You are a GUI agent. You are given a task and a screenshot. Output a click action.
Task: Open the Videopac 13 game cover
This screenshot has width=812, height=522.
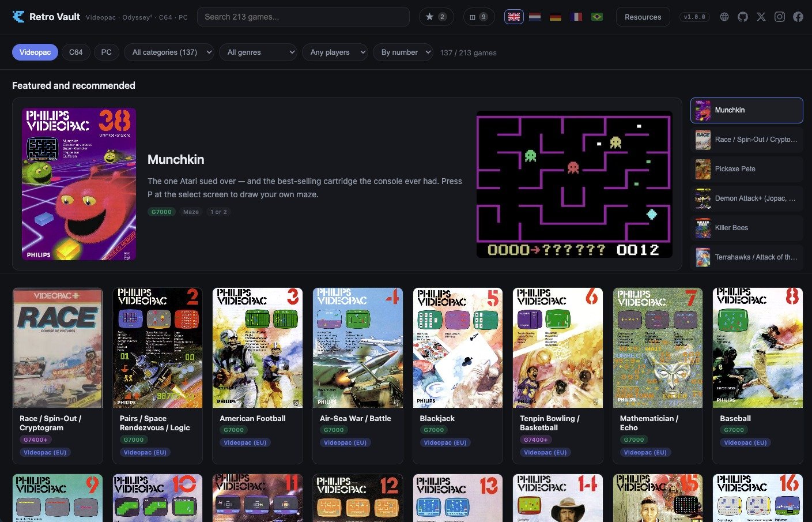pyautogui.click(x=458, y=498)
